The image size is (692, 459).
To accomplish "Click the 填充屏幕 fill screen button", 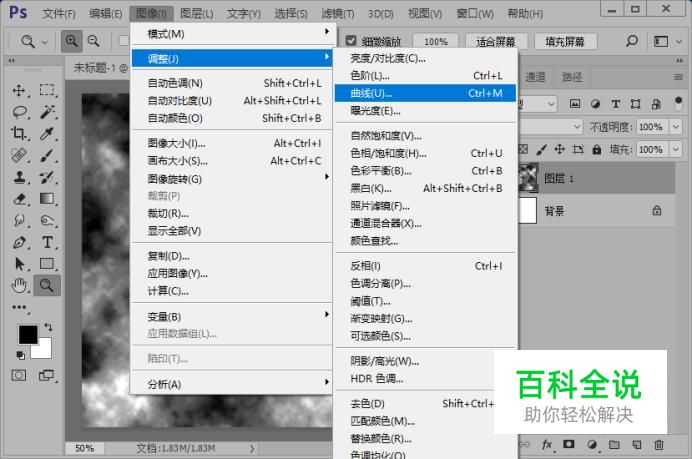I will coord(565,41).
